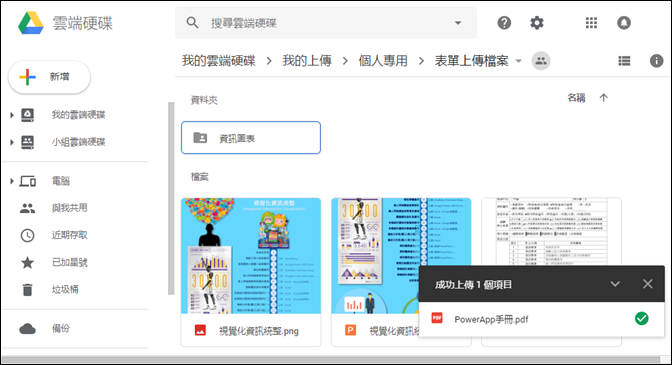Expand 電腦 tree arrow
This screenshot has height=365, width=672.
pyautogui.click(x=12, y=181)
